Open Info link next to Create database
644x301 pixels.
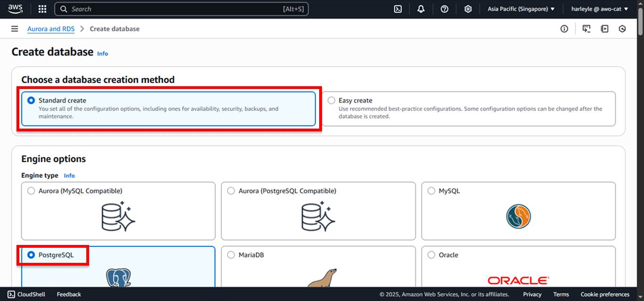(x=102, y=54)
